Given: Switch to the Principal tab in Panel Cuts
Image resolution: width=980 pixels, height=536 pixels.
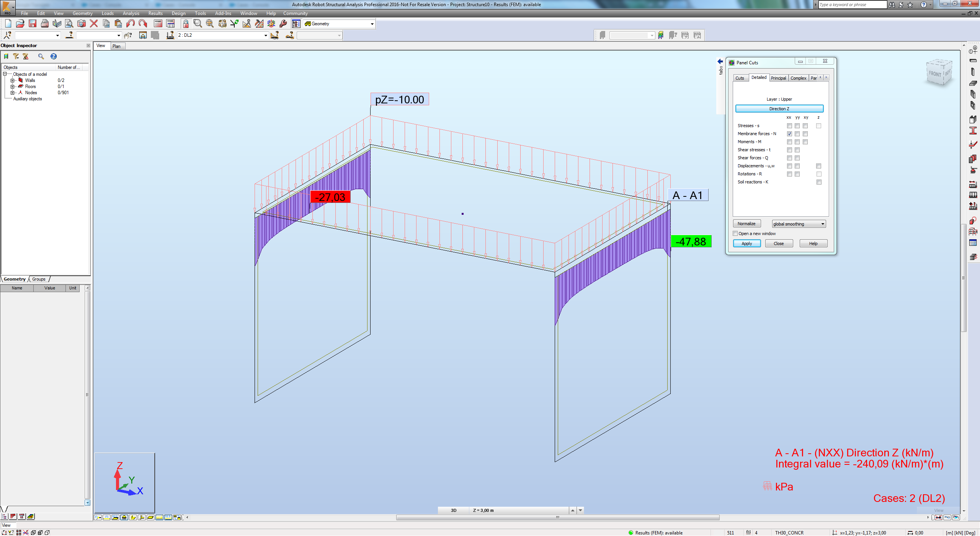Looking at the screenshot, I should coord(779,78).
